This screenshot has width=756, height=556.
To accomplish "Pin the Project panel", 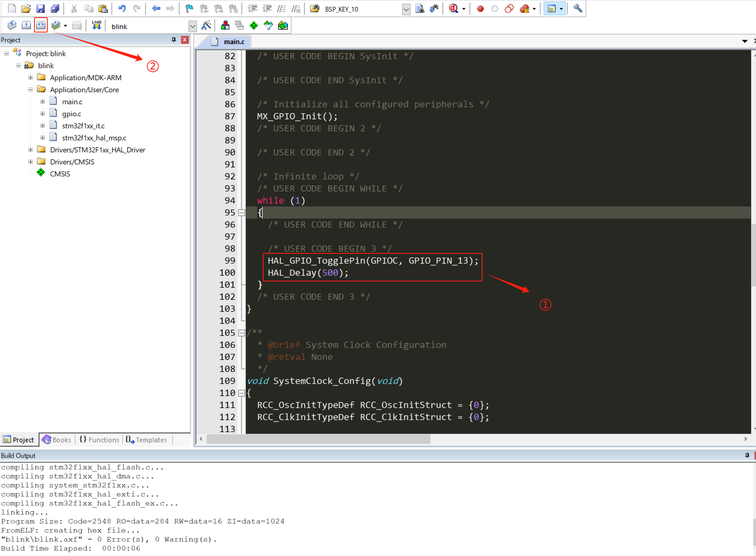I will [x=174, y=40].
